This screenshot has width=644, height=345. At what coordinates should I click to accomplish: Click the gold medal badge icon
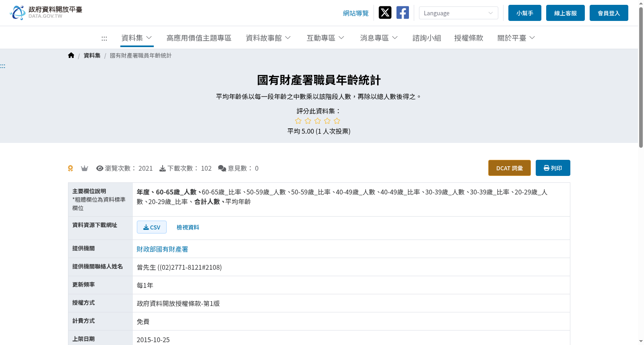(70, 168)
